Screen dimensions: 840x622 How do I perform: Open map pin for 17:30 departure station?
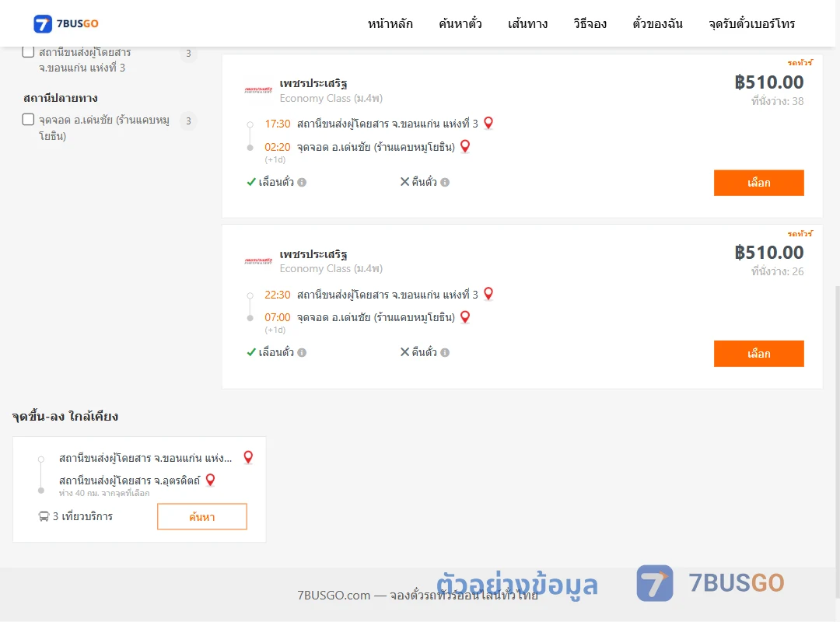pyautogui.click(x=488, y=123)
